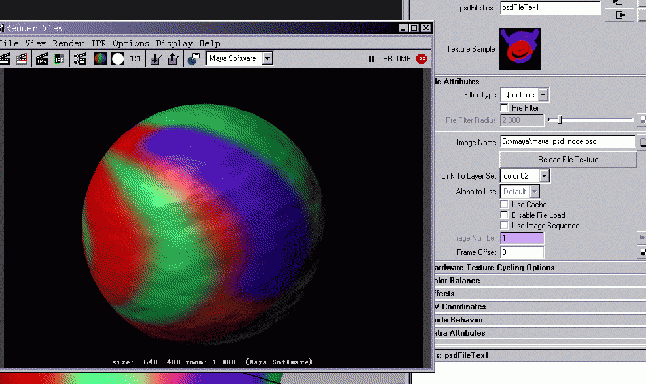Click the keep image icon
This screenshot has height=384, width=646.
pos(155,59)
